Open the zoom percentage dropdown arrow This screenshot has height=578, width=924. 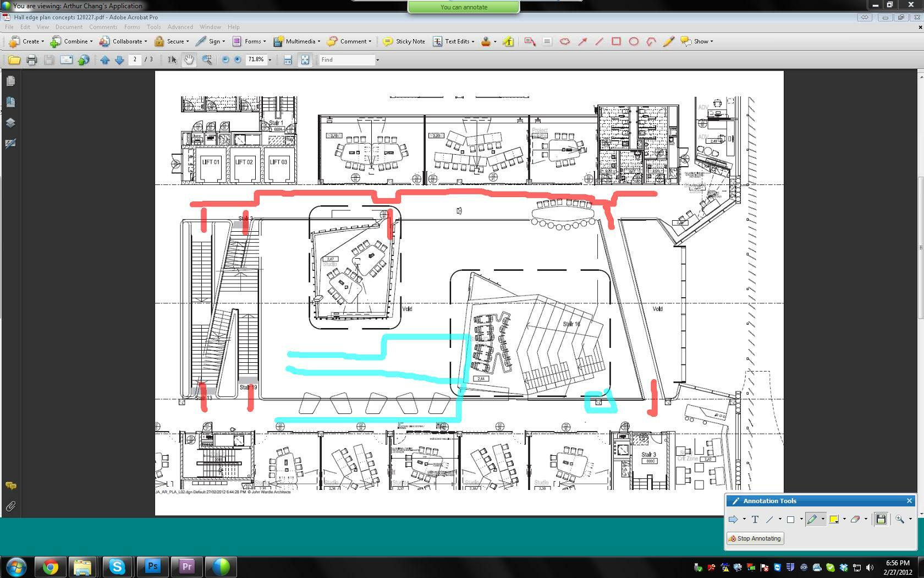coord(269,60)
